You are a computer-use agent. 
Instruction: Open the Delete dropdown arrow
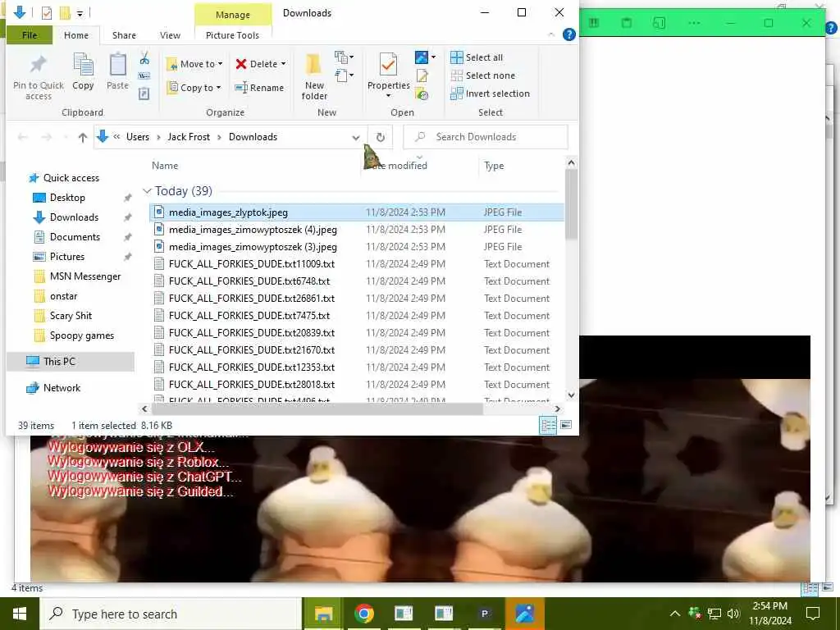(283, 64)
